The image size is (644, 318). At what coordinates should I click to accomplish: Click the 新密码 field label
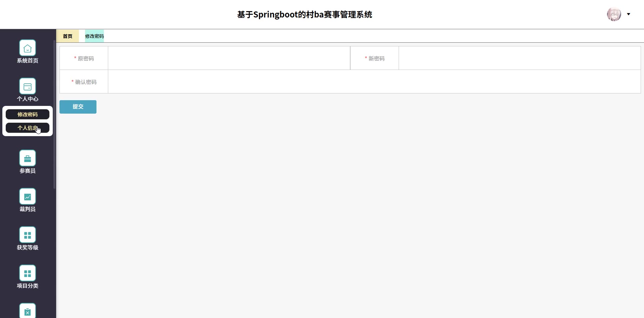[376, 58]
